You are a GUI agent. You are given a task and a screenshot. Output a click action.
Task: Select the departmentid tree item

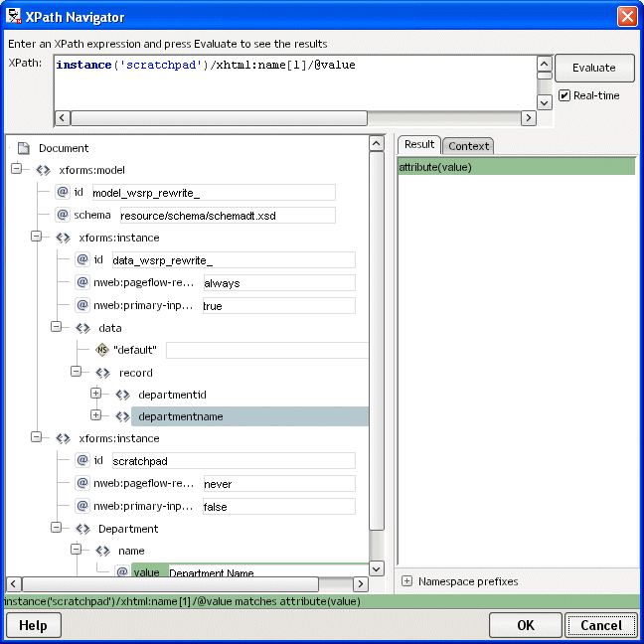coord(172,395)
